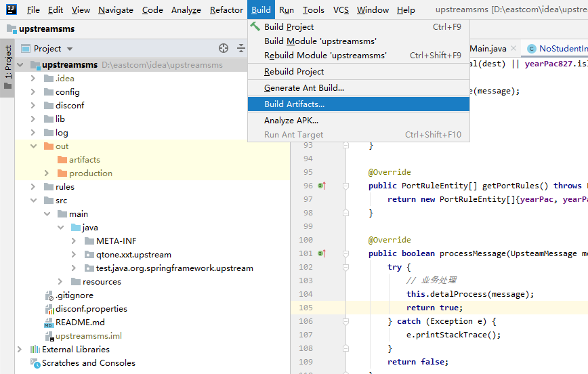Select Scratches and Consoles node
Viewport: 588px width, 374px height.
[x=89, y=363]
